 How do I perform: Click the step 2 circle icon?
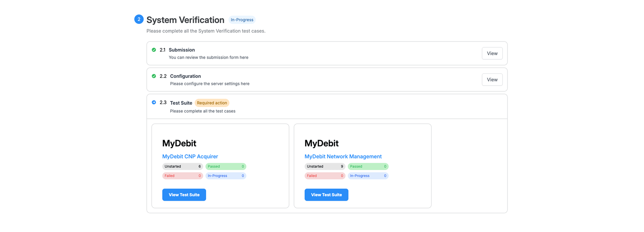point(139,19)
